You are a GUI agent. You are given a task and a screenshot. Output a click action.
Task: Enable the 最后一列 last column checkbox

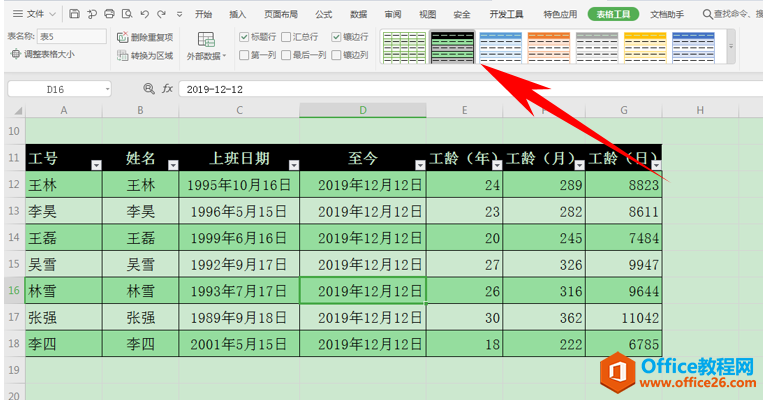coord(287,55)
